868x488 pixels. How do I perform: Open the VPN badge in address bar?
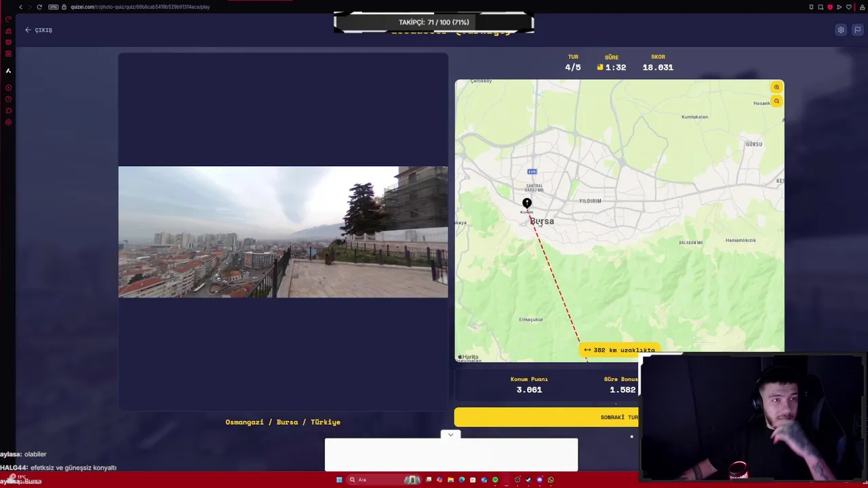[x=54, y=7]
